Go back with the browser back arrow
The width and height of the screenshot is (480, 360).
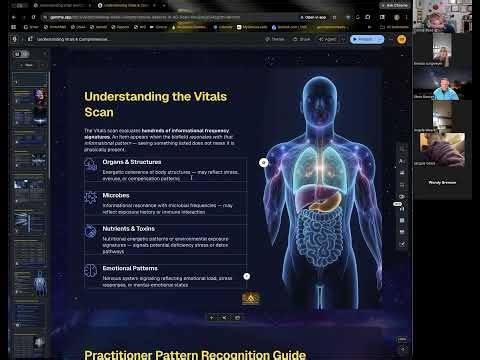point(14,17)
